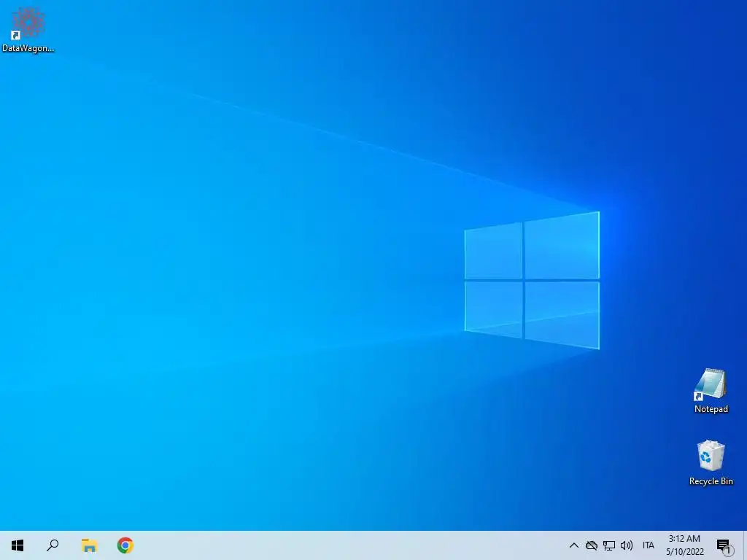
Task: Show hidden system tray icons
Action: click(574, 545)
